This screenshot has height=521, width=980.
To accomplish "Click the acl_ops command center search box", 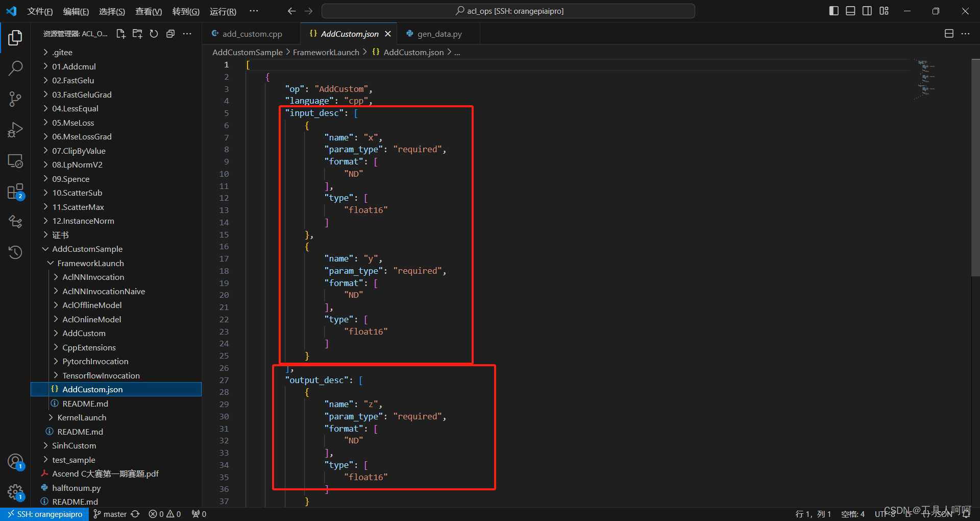I will click(x=508, y=11).
